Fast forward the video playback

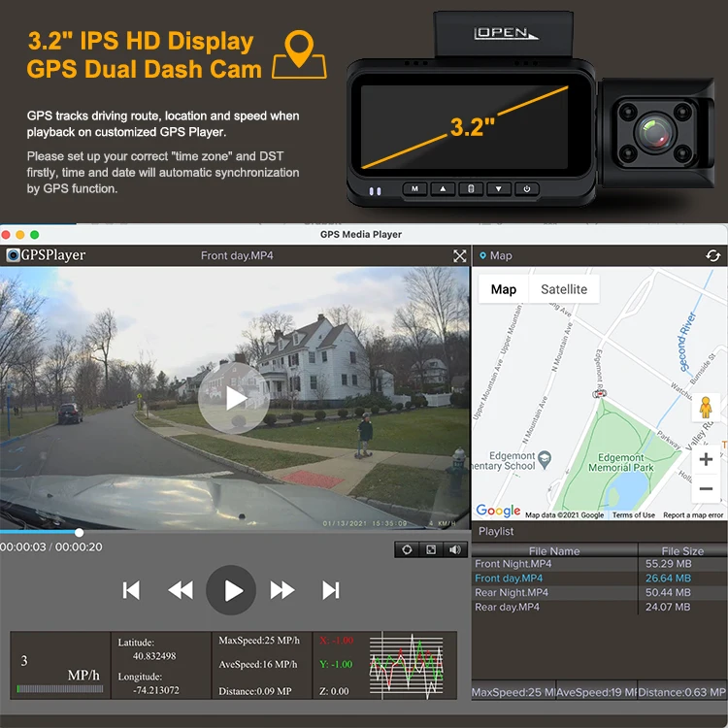click(x=281, y=590)
